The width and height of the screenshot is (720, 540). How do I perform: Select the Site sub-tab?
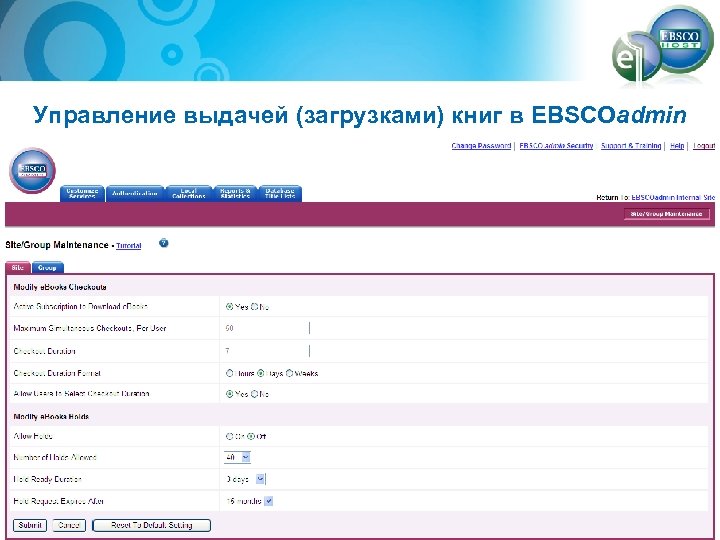coord(18,267)
